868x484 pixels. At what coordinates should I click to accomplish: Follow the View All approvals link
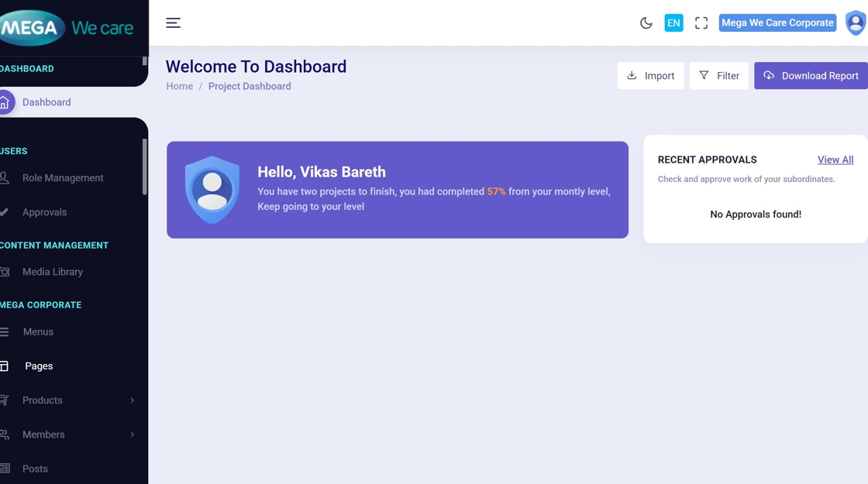835,160
